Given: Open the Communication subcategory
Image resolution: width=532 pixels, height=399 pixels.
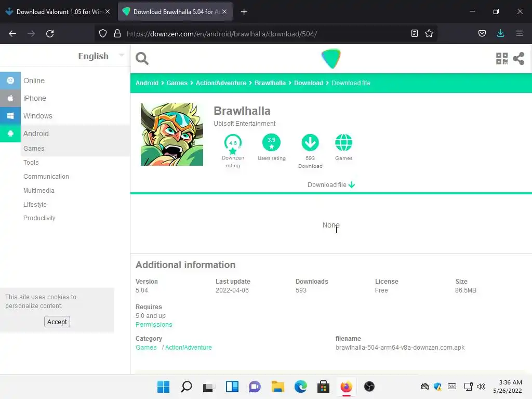Looking at the screenshot, I should point(46,177).
